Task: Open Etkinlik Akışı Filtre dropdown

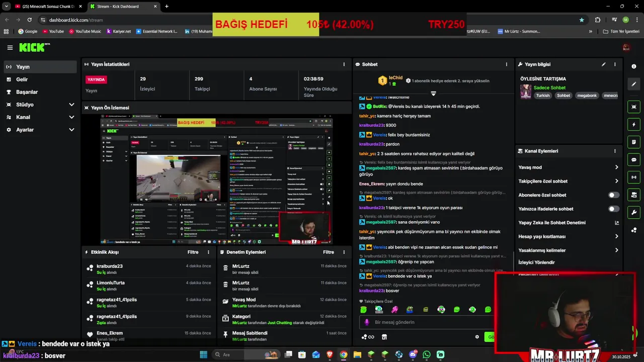Action: tap(193, 252)
